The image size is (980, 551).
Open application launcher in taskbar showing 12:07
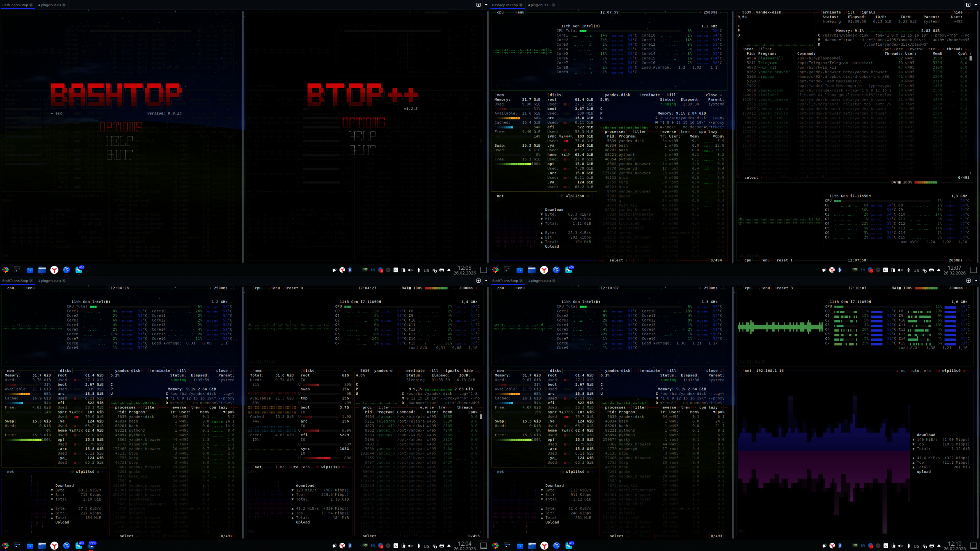coord(495,270)
